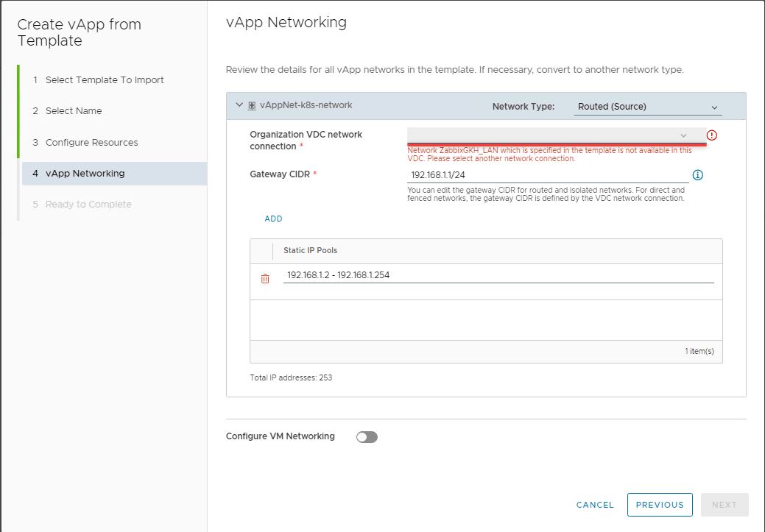Go to Select Name step
Viewport: 765px width, 532px height.
tap(74, 111)
